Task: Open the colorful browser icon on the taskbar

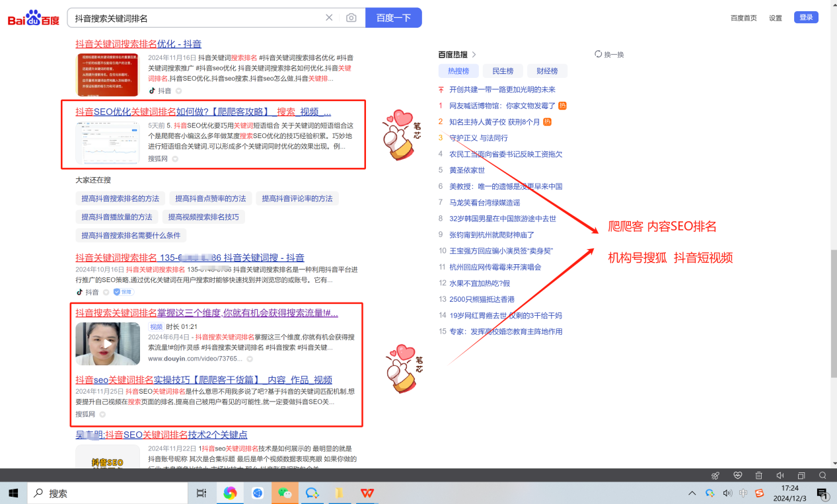Action: [230, 493]
